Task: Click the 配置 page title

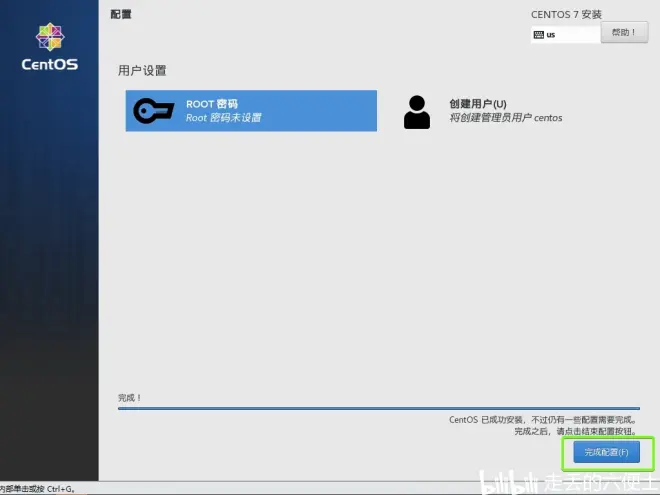Action: 121,14
